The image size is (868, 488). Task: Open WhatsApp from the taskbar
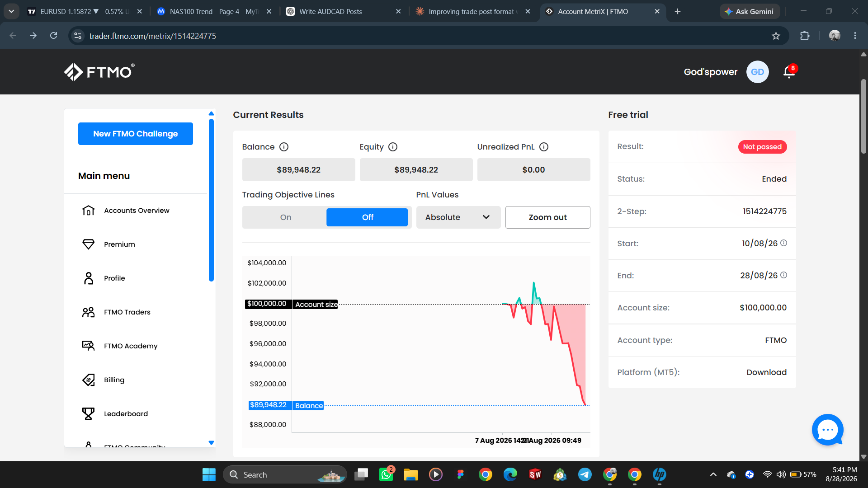coord(386,474)
